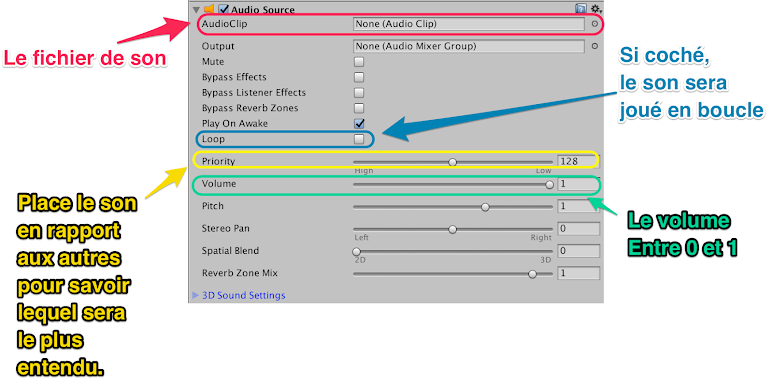Image resolution: width=773 pixels, height=385 pixels.
Task: Collapse the Audio Source component foldout
Action: 197,9
